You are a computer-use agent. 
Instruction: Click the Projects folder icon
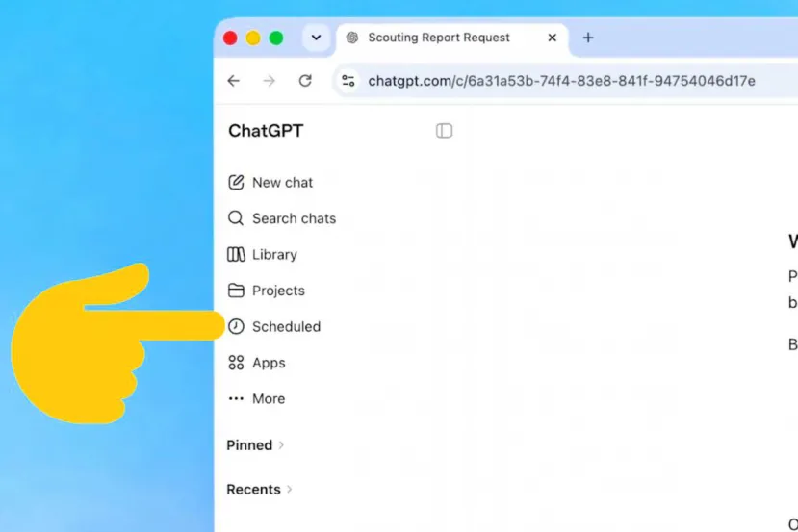[236, 291]
